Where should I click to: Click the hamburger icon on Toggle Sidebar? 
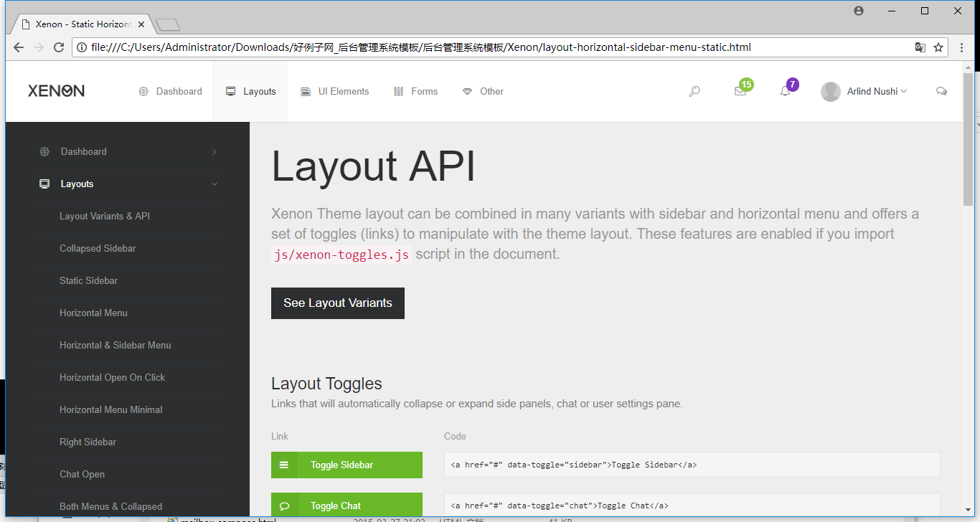[284, 465]
